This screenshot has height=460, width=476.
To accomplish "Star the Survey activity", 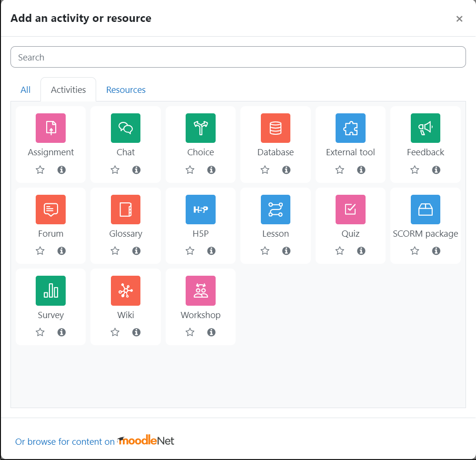I will point(40,332).
